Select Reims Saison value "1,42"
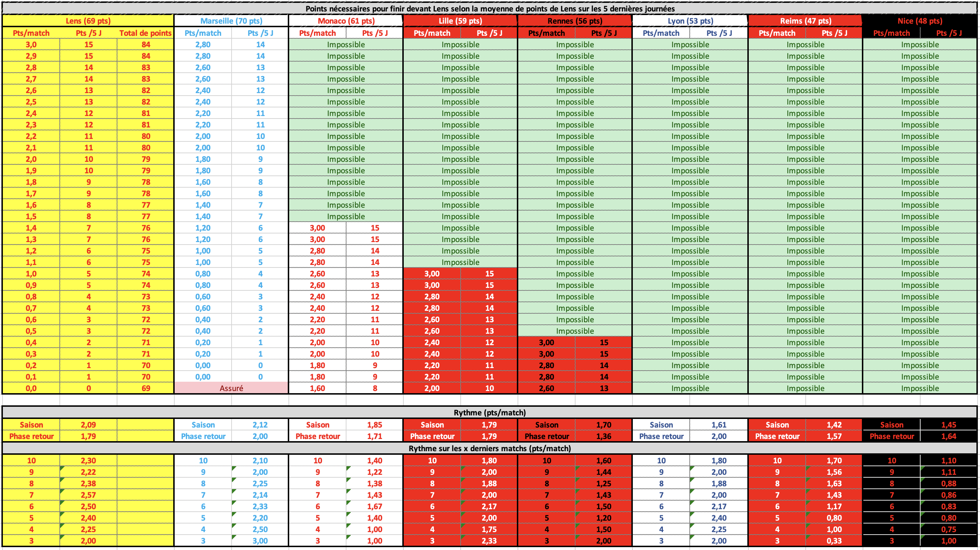Viewport: 980px width, 550px height. coord(834,425)
